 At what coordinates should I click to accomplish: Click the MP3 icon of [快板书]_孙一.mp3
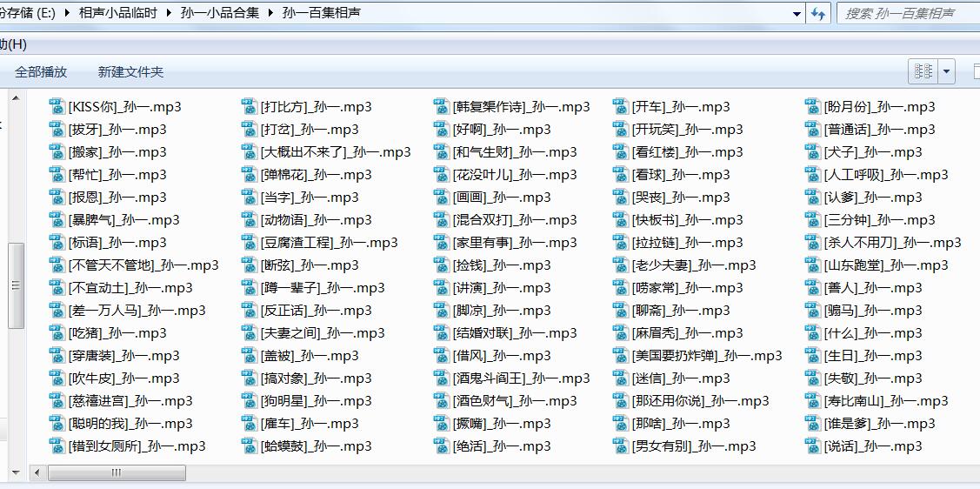pos(621,219)
